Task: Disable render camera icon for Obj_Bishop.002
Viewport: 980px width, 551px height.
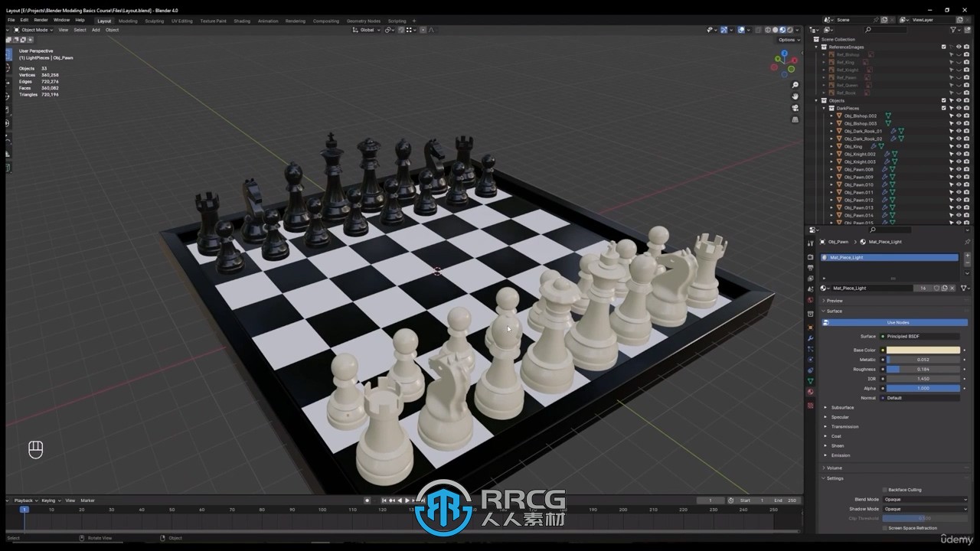Action: tap(966, 116)
